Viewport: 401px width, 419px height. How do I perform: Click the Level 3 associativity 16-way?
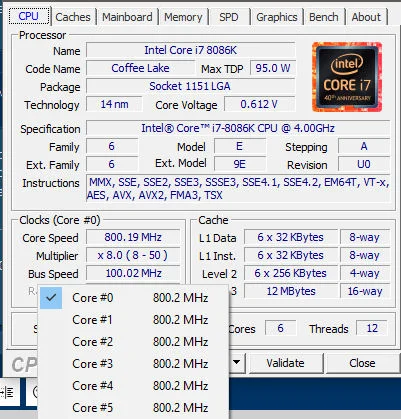click(x=364, y=291)
